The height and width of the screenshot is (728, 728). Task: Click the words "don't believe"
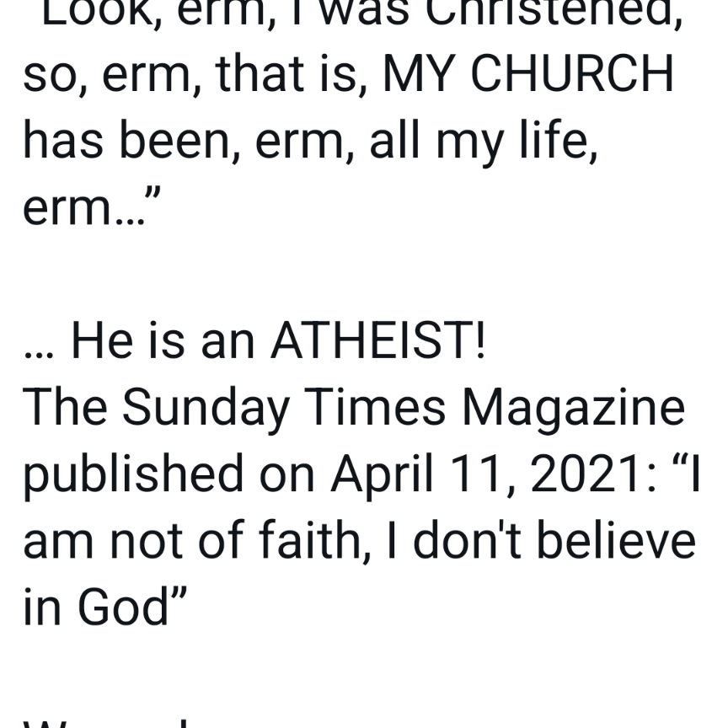(x=554, y=540)
